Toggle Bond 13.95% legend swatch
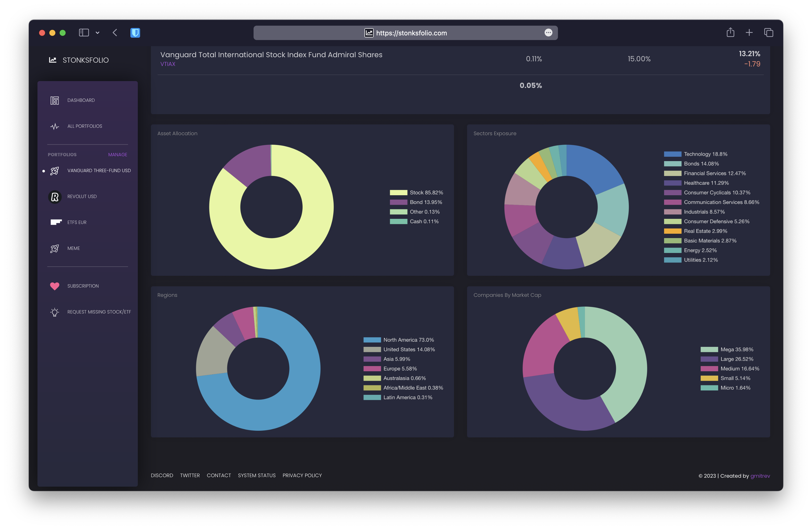The height and width of the screenshot is (529, 812). tap(399, 202)
